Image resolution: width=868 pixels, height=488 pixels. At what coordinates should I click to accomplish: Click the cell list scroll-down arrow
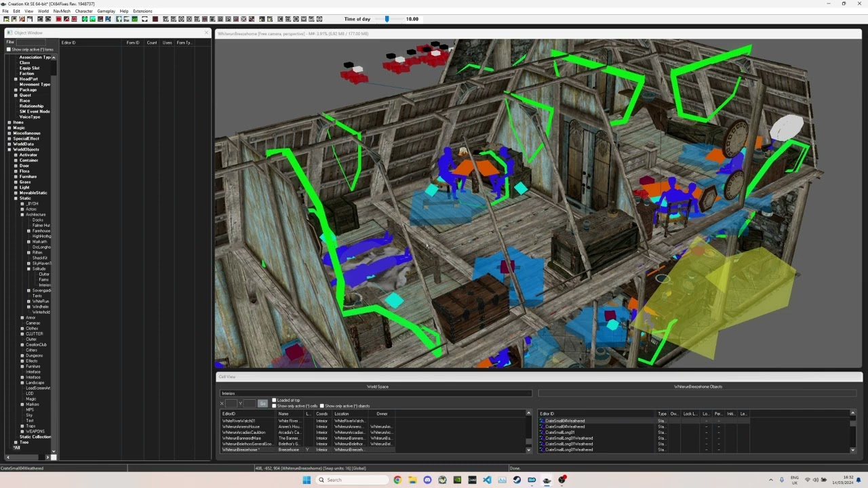(x=528, y=450)
